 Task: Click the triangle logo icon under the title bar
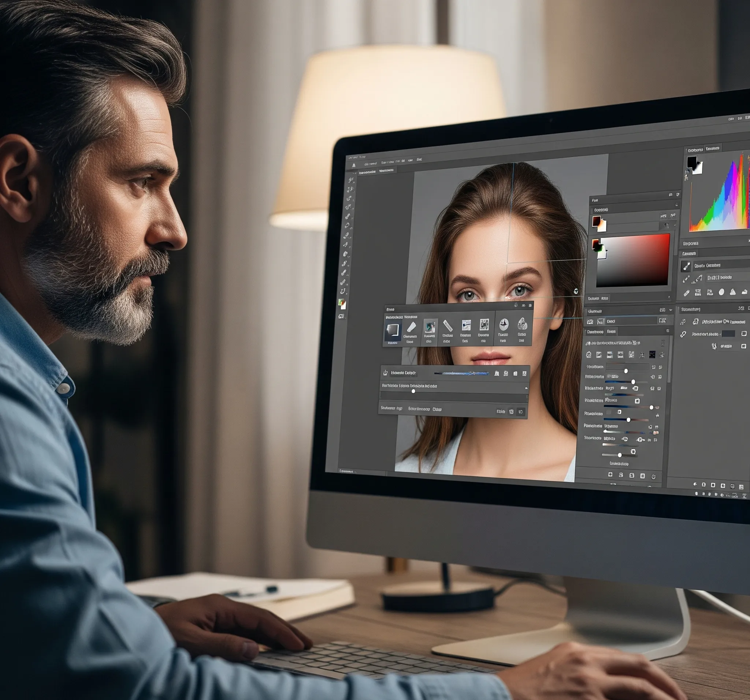pyautogui.click(x=353, y=165)
